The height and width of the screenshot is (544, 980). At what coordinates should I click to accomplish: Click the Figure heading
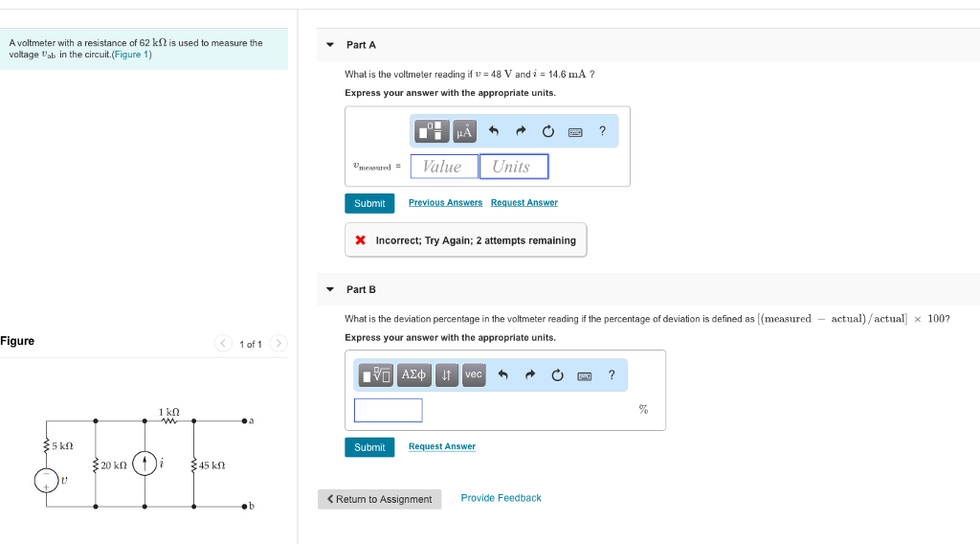click(x=17, y=341)
